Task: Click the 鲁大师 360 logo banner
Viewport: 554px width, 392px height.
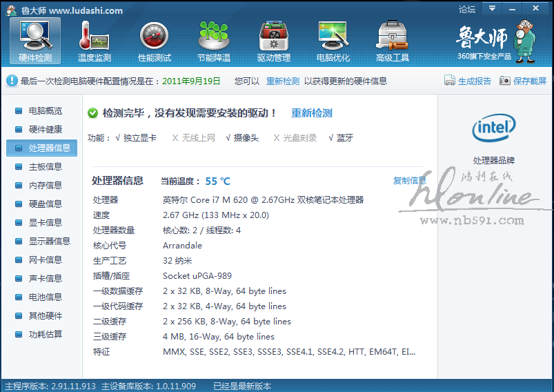Action: point(496,41)
